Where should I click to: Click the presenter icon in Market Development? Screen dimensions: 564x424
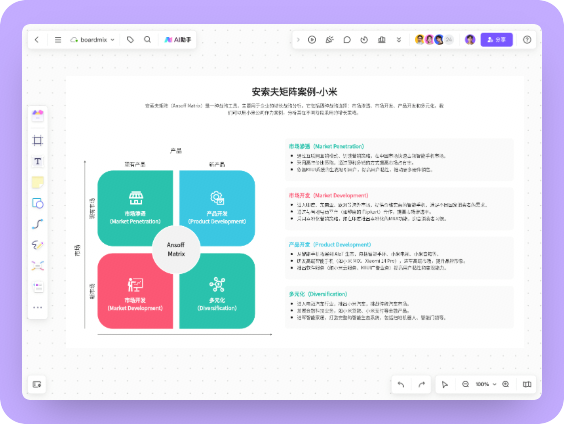point(135,284)
